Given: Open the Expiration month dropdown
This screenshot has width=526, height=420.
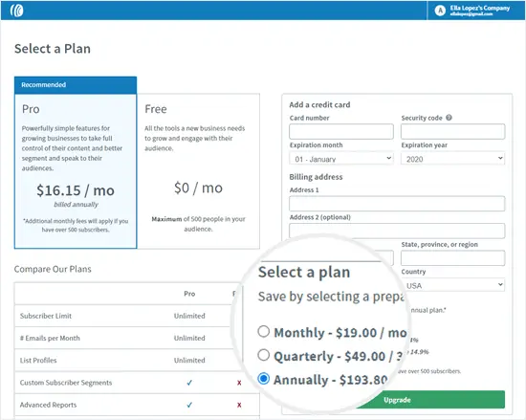Looking at the screenshot, I should (x=341, y=159).
